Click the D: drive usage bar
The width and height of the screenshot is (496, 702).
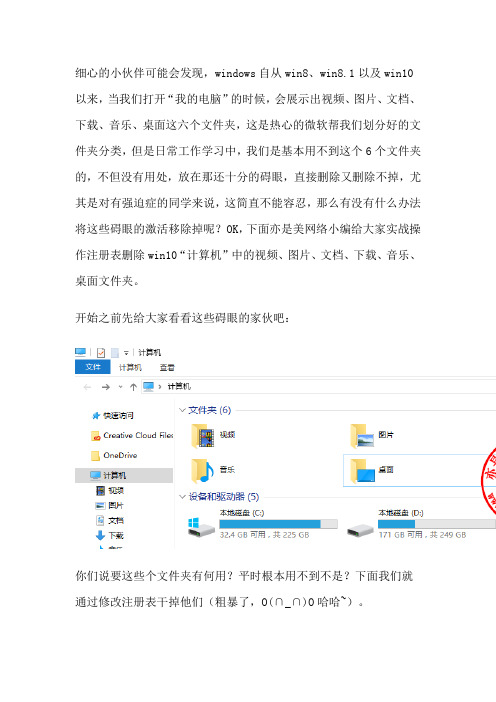(x=436, y=524)
